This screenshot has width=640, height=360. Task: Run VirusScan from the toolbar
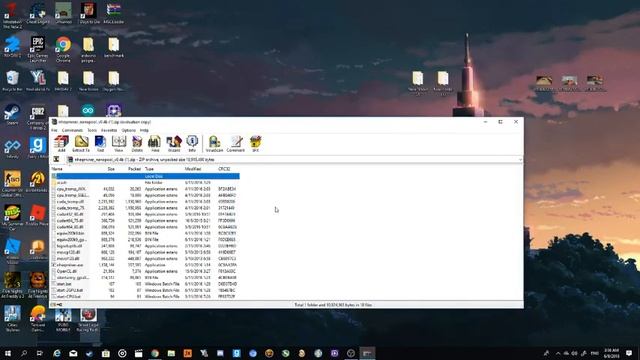pyautogui.click(x=214, y=144)
